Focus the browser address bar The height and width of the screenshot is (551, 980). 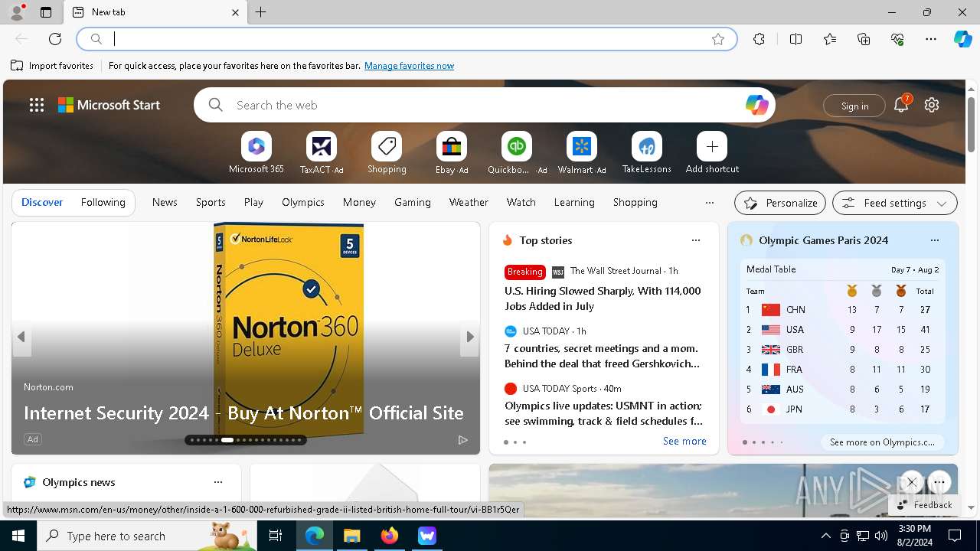[x=406, y=39]
